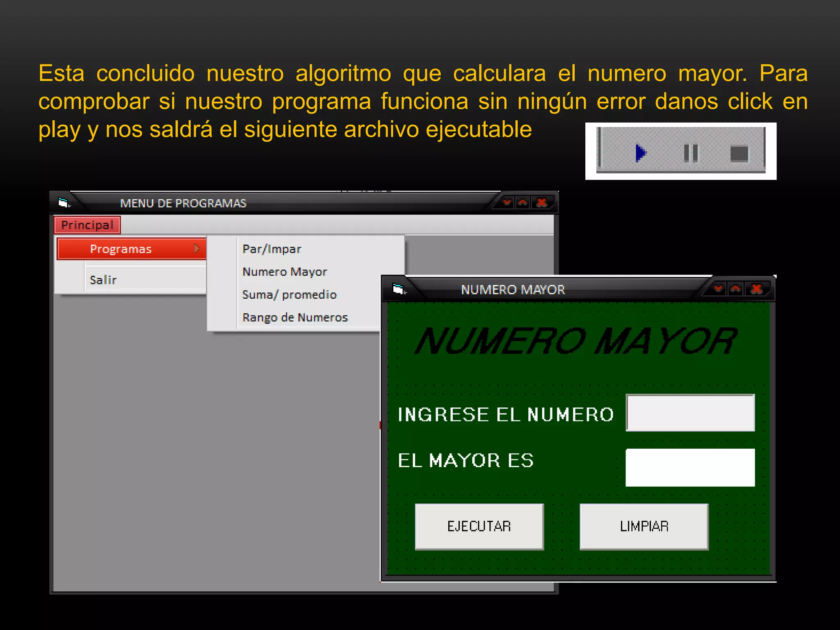Minimize the NUMERO MAYOR window
This screenshot has height=630, width=840.
719,289
